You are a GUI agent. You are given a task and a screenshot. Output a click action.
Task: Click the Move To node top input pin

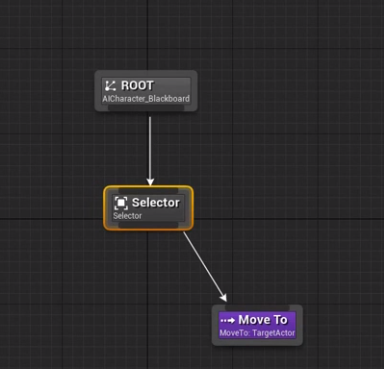tap(257, 308)
